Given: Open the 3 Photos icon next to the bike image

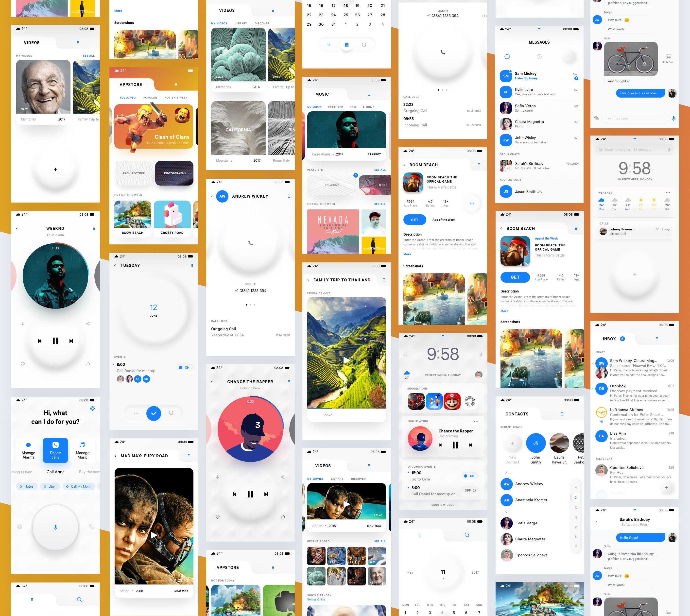Looking at the screenshot, I should tap(668, 56).
